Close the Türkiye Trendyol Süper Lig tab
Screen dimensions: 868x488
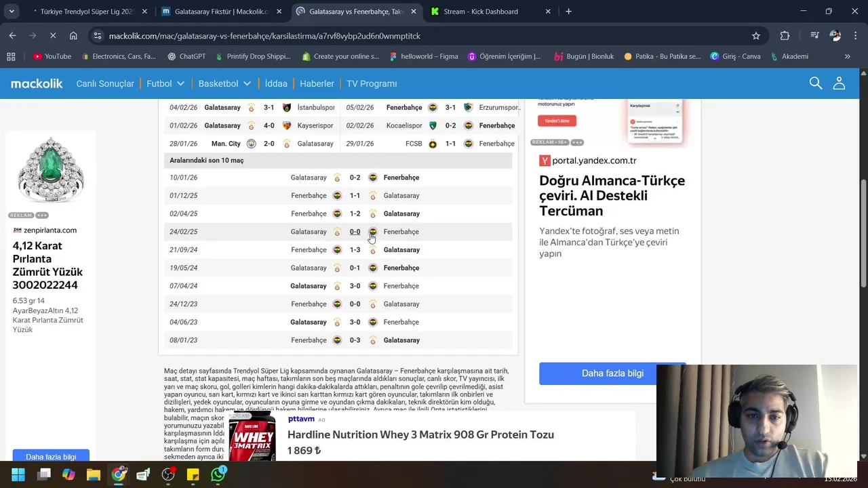tap(144, 12)
